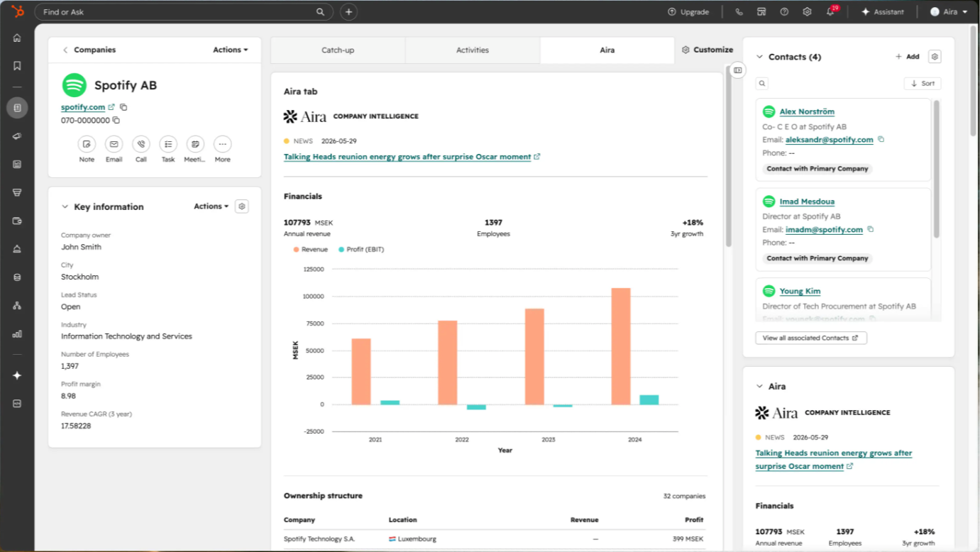Click the Meeting action icon under Spotify AB
Viewport: 980px width, 552px height.
click(195, 144)
